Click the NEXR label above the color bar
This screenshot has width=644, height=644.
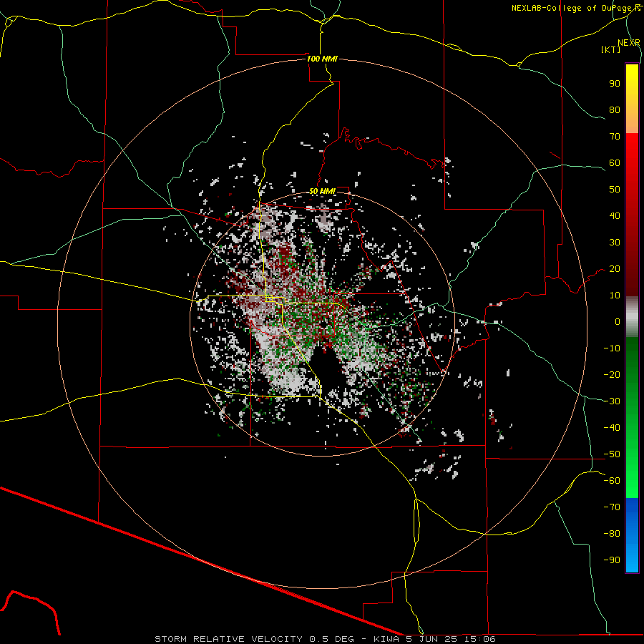[629, 43]
